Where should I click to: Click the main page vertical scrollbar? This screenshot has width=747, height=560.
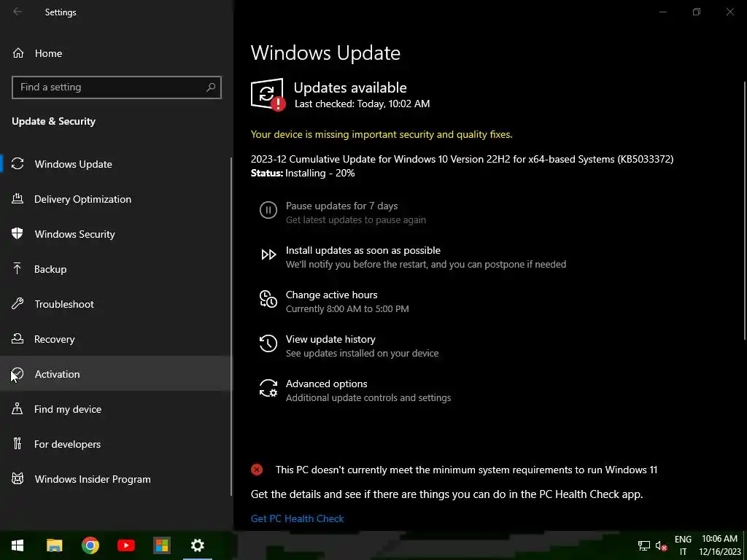point(745,211)
